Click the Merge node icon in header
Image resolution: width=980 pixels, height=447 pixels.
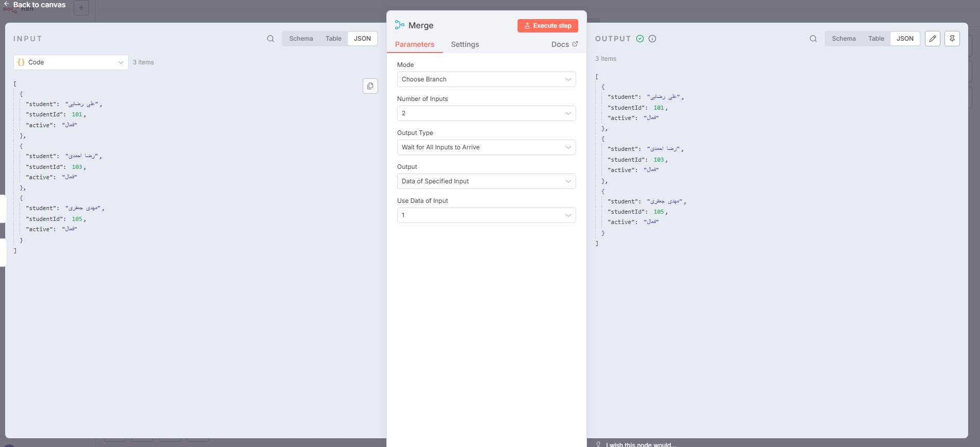tap(400, 25)
